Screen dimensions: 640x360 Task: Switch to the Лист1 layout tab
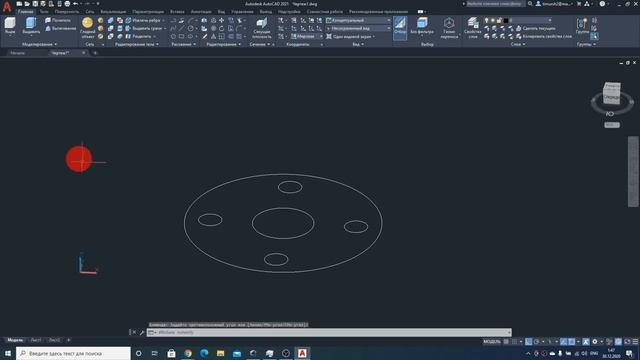36,340
